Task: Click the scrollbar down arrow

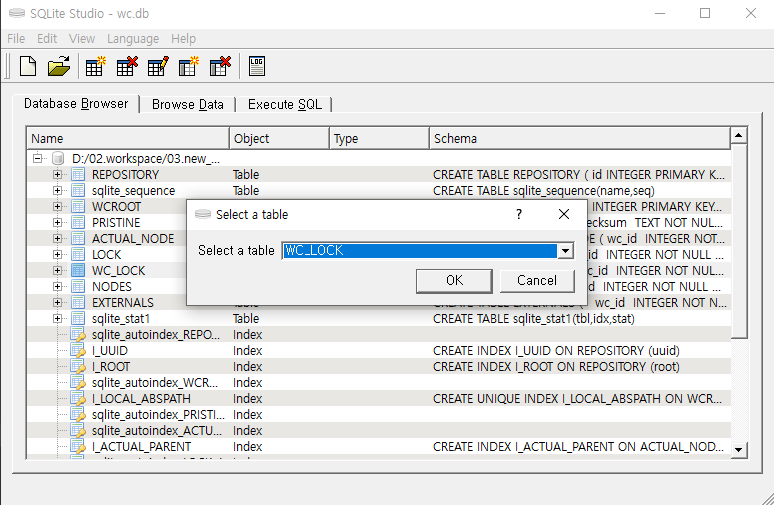Action: (738, 450)
